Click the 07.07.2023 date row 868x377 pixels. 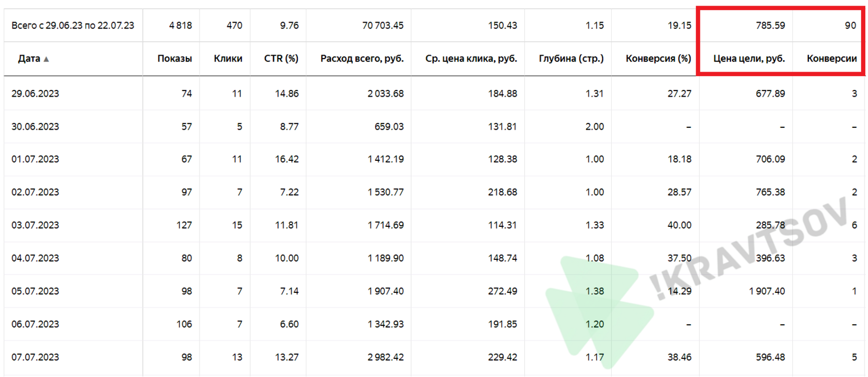click(434, 357)
